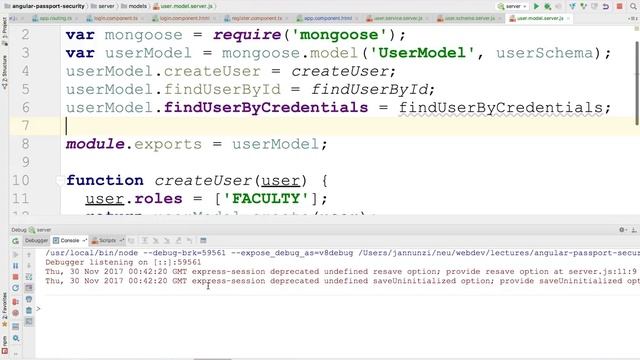Viewport: 640px width, 360px height.
Task: Switch to the Scripts tab
Action: pos(107,240)
